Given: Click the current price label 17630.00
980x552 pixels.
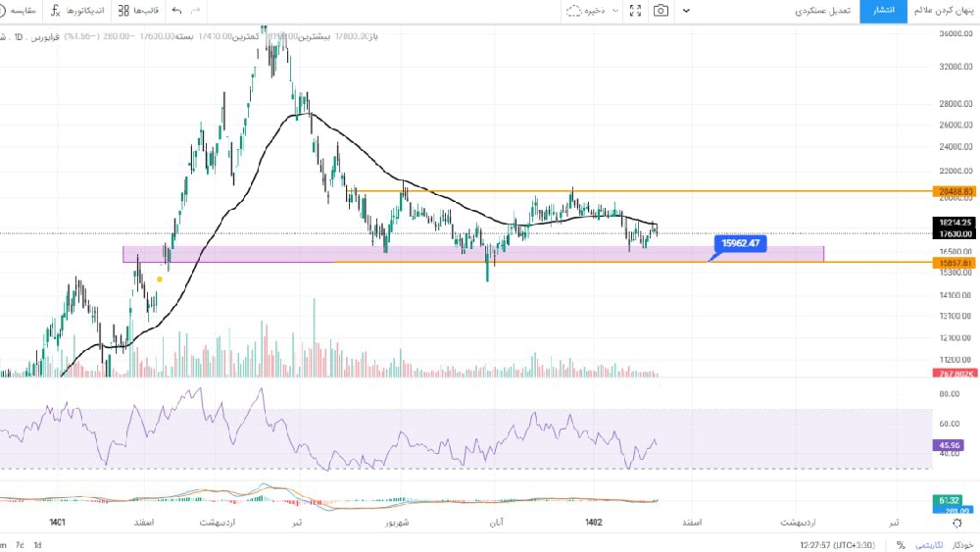Looking at the screenshot, I should pos(954,233).
